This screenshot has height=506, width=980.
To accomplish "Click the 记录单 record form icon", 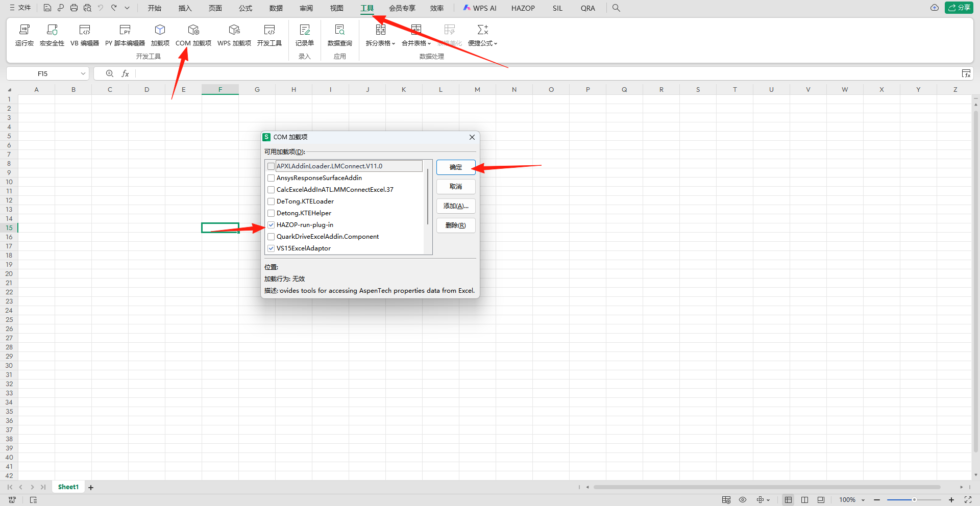I will click(305, 35).
